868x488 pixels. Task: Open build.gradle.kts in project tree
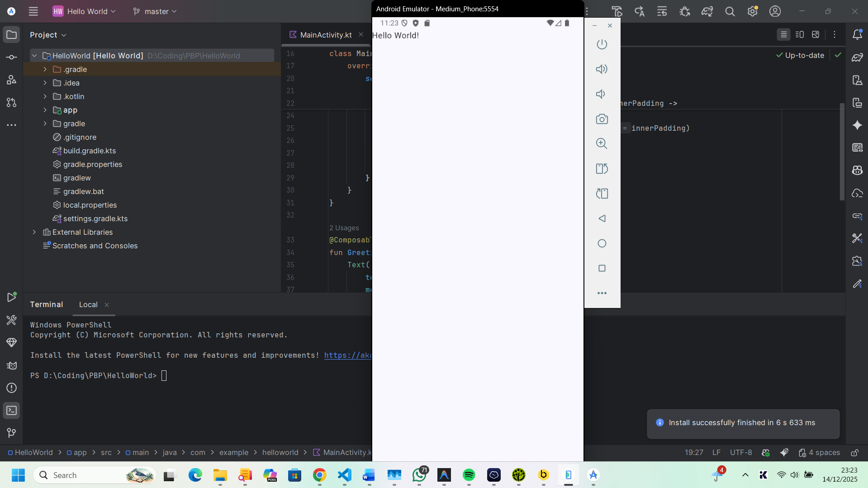click(x=90, y=151)
